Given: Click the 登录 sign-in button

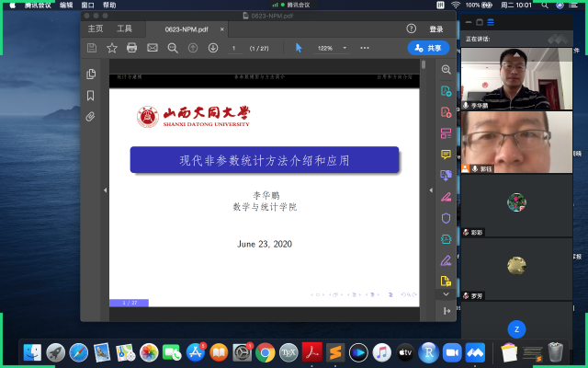Looking at the screenshot, I should (x=436, y=29).
